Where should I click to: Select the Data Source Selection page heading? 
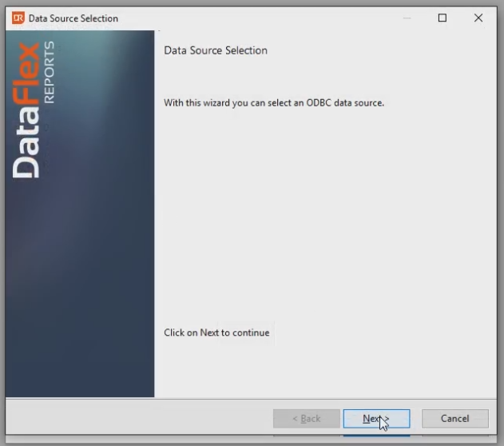[x=216, y=50]
